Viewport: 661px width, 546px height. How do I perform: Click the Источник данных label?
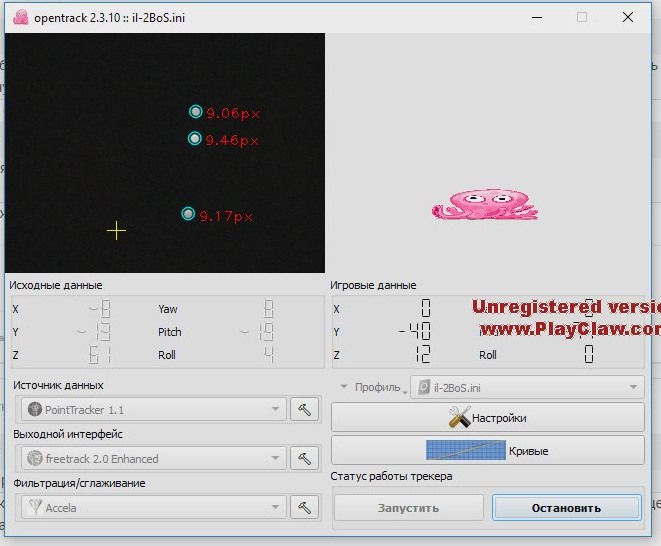pos(58,385)
